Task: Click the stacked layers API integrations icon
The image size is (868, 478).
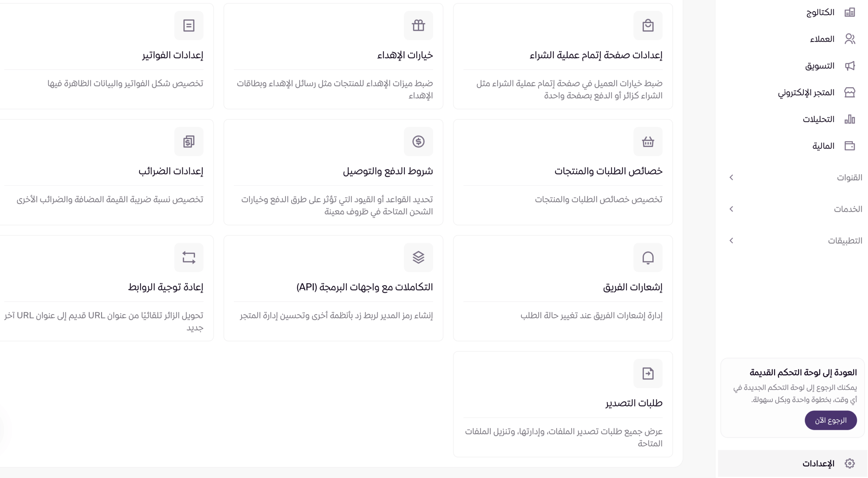Action: 418,257
